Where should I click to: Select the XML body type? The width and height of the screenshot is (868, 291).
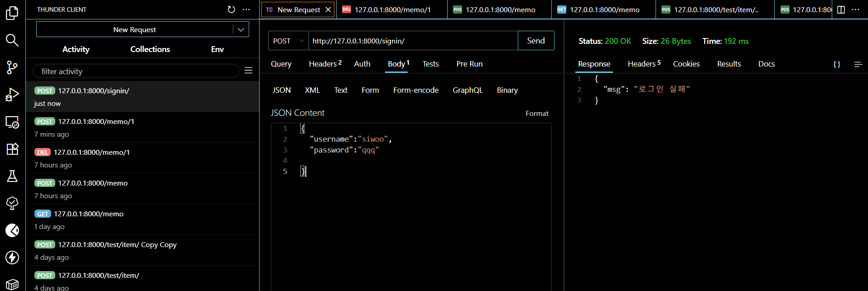coord(312,90)
